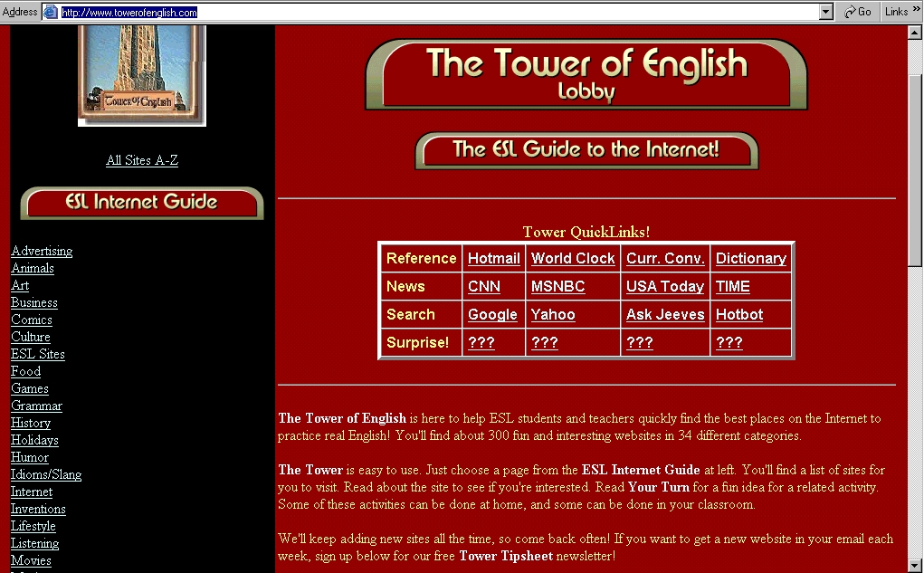Open the address bar dropdown arrow
This screenshot has width=924, height=573.
825,12
